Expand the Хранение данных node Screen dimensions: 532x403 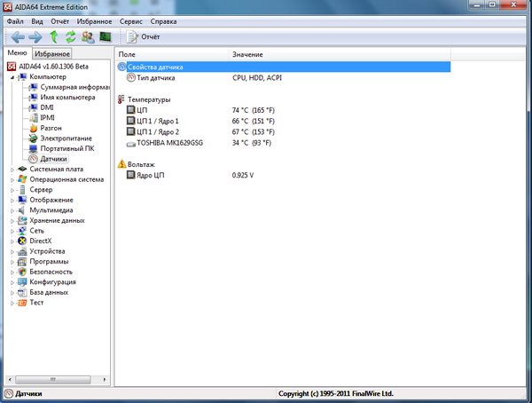coord(12,221)
